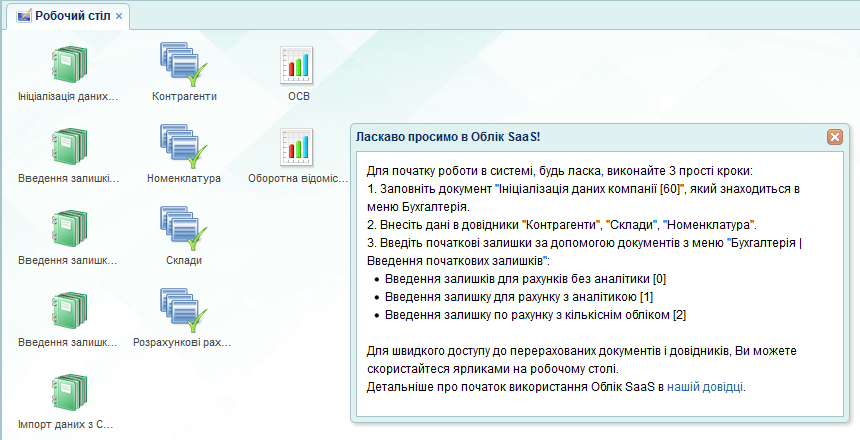Close the Робочий стіл tab

[119, 16]
